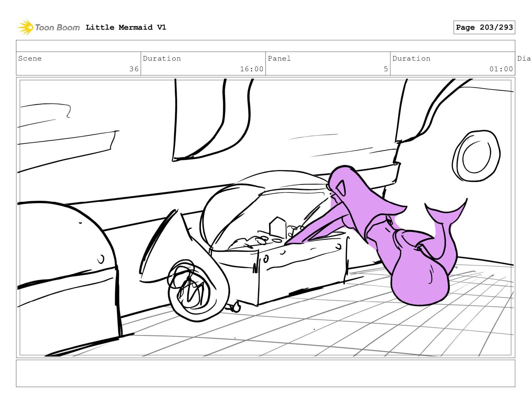
Task: Click the empty notes box below the panel
Action: [266, 373]
